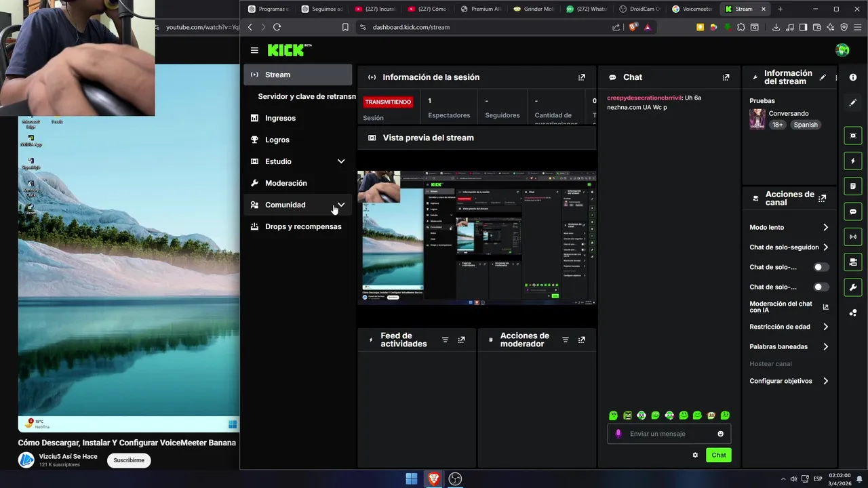Open filter for Feed de actividades
The width and height of the screenshot is (868, 488).
[x=446, y=340]
